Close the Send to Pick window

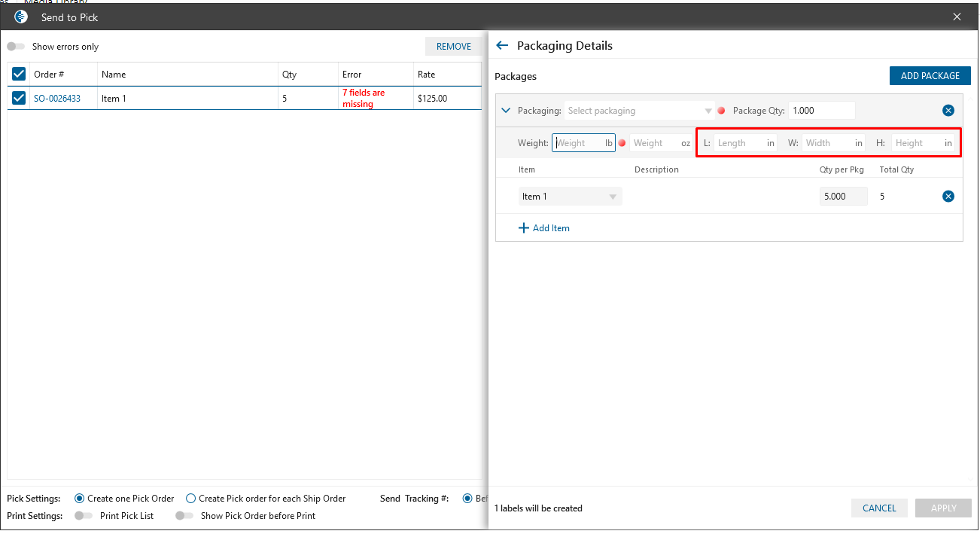click(957, 17)
